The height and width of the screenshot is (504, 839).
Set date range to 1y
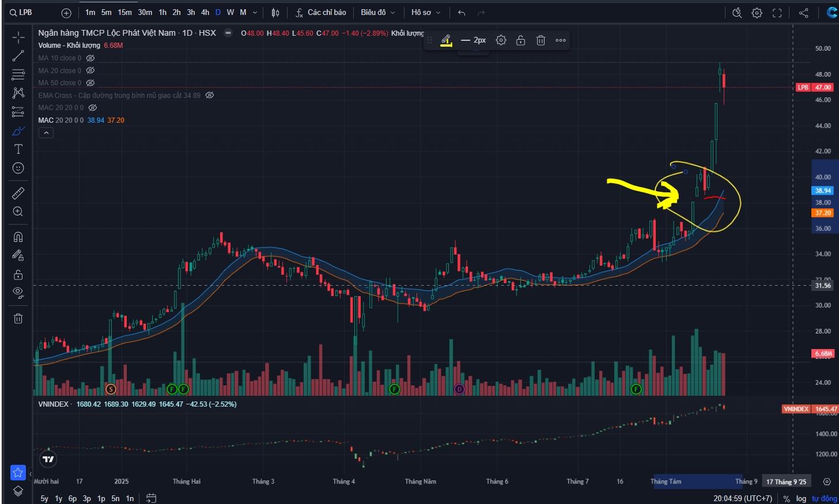pos(59,498)
